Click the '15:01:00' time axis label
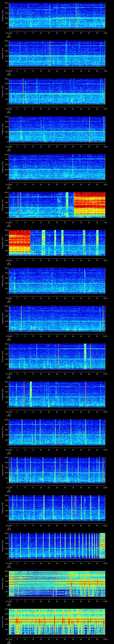Screen dimensions: 114x644 tap(9, 33)
